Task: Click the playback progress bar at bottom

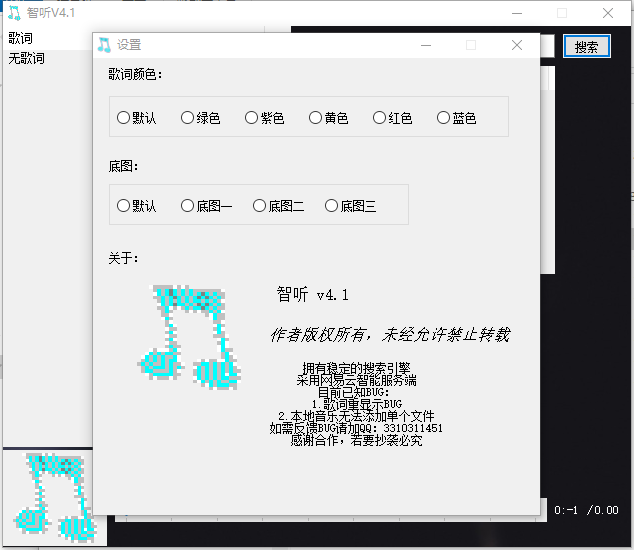Action: point(330,518)
